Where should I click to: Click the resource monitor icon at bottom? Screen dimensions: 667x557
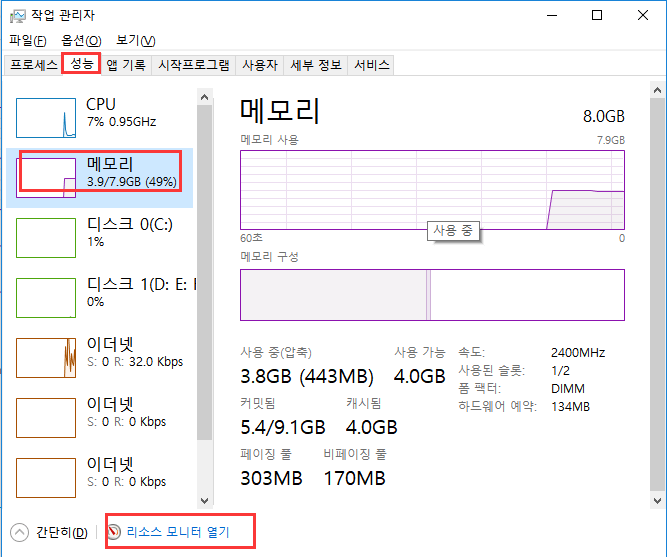[x=114, y=532]
